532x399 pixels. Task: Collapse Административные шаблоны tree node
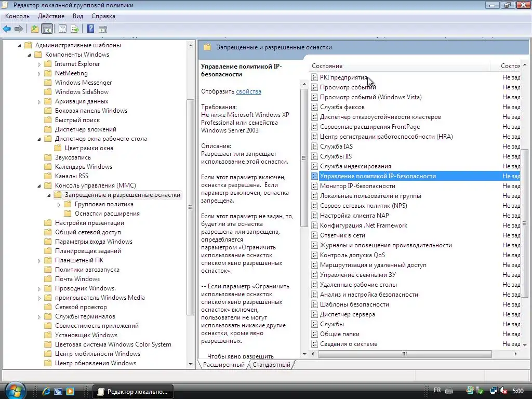point(19,46)
